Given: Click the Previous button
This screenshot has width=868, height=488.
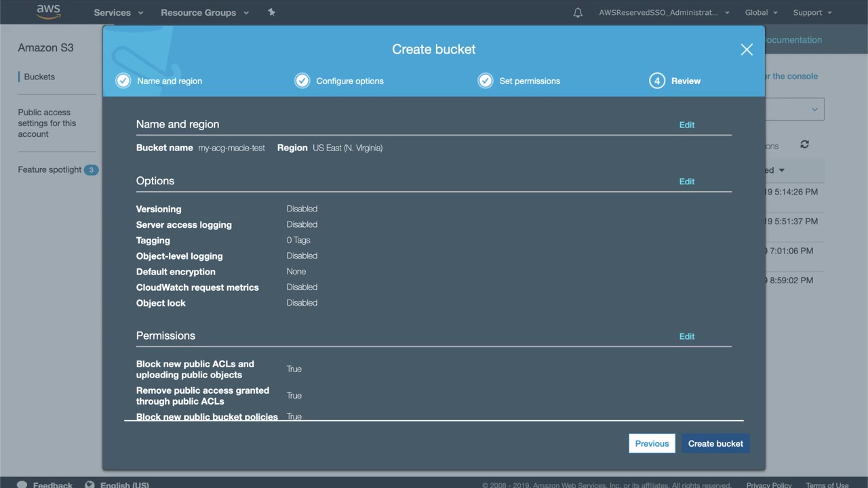Looking at the screenshot, I should [652, 443].
